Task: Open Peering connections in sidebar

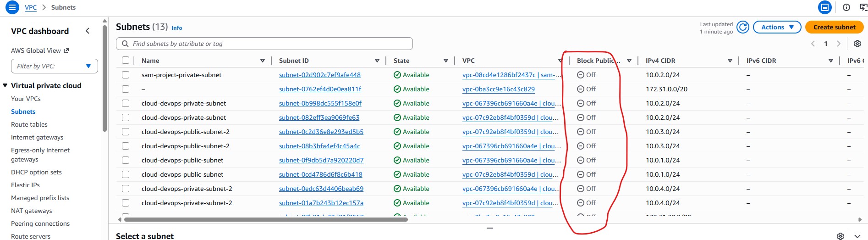Action: (x=40, y=223)
